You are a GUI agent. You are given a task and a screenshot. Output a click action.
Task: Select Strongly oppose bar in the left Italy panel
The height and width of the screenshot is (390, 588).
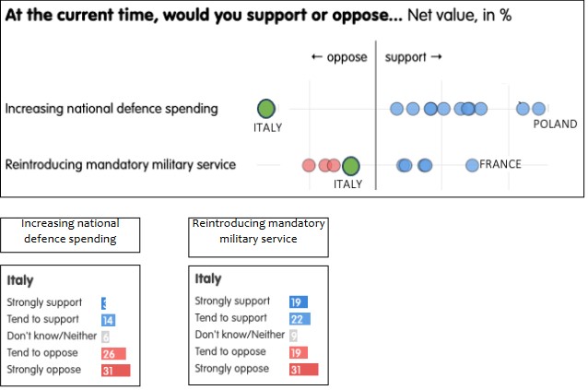click(x=115, y=370)
